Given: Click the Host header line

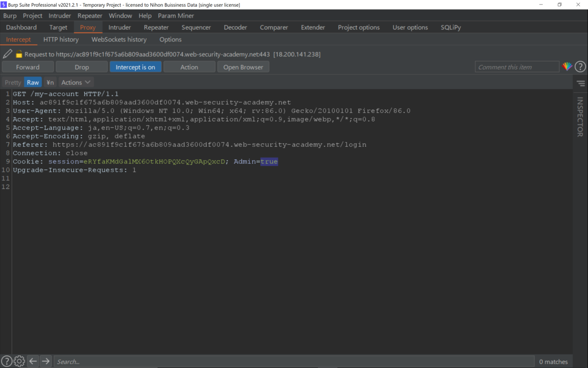Looking at the screenshot, I should click(x=152, y=103).
